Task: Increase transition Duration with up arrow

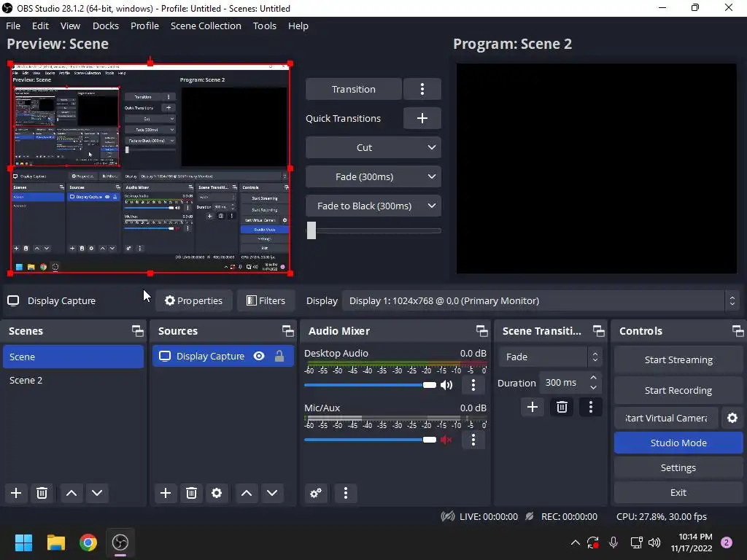Action: point(593,378)
